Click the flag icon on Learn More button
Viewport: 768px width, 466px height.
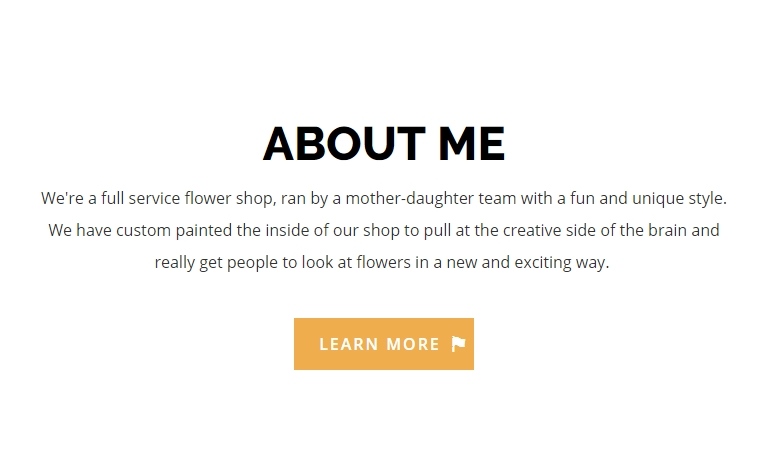point(458,344)
